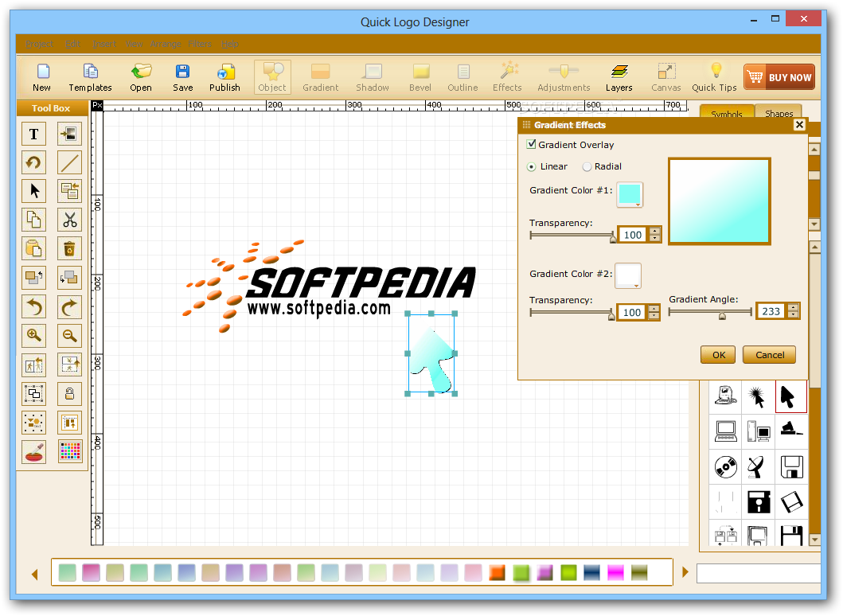Open the Quick Tips lightbulb
Viewport: 843px width, 616px height.
tap(715, 78)
